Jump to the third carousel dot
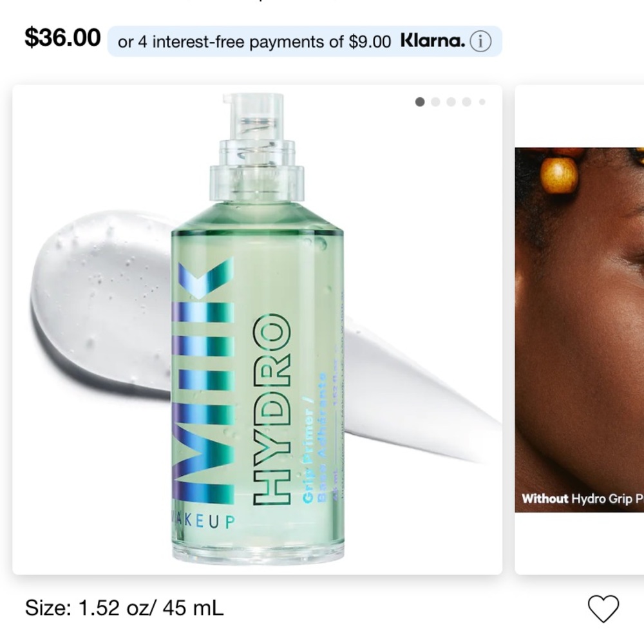644x644 pixels. coord(451,102)
